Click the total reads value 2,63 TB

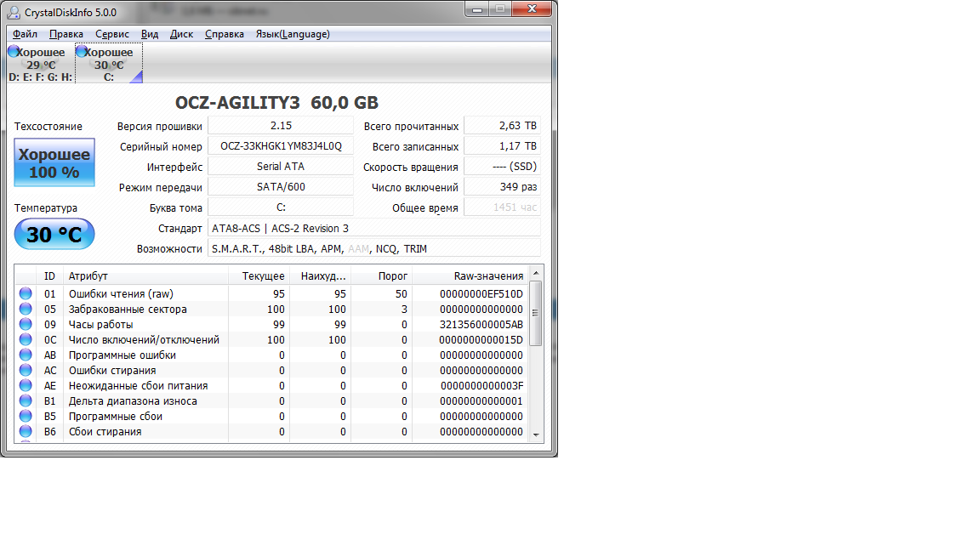click(x=503, y=126)
